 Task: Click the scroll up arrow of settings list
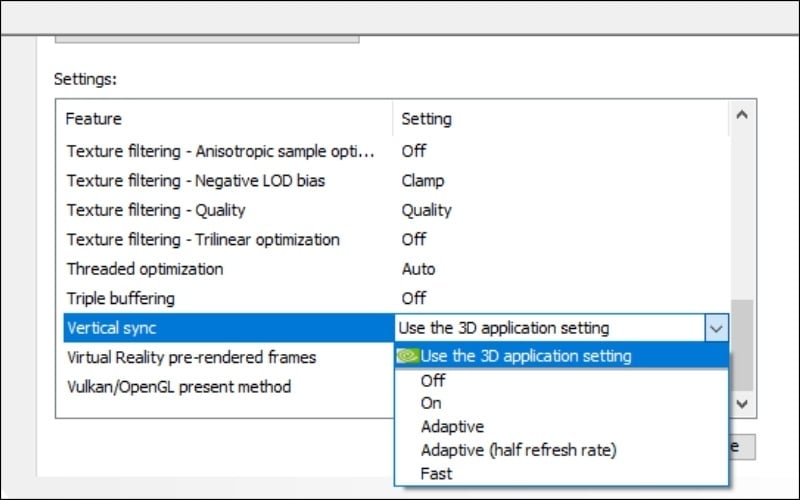(x=741, y=115)
